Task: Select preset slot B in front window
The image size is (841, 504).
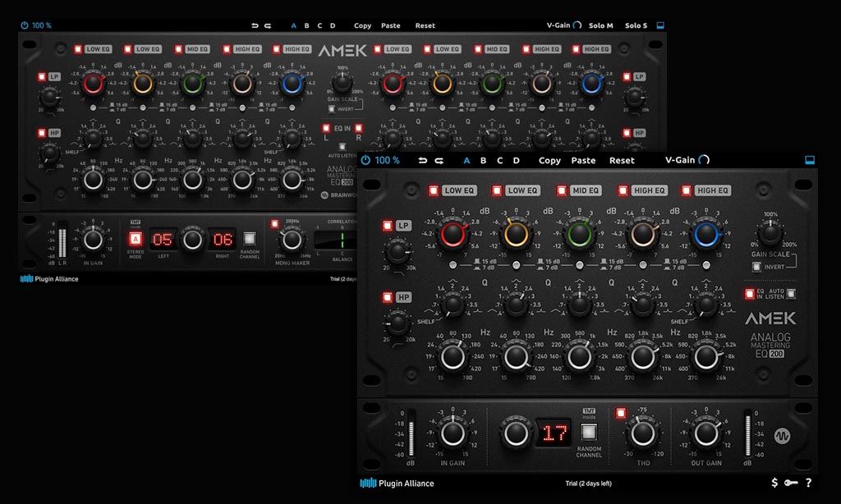Action: 483,160
